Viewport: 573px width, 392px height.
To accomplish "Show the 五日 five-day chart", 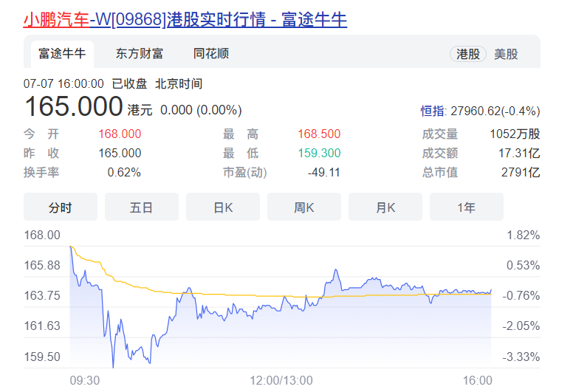I will (x=142, y=207).
